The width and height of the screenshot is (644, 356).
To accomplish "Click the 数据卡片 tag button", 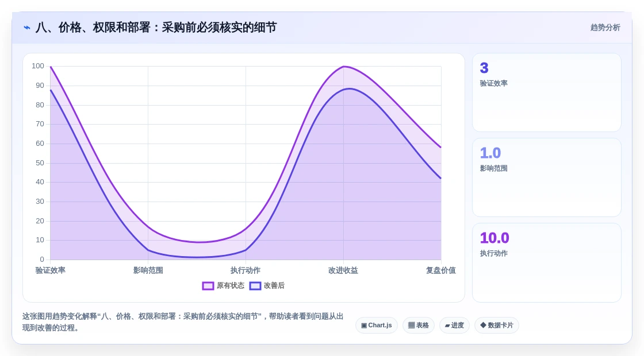I will point(497,325).
